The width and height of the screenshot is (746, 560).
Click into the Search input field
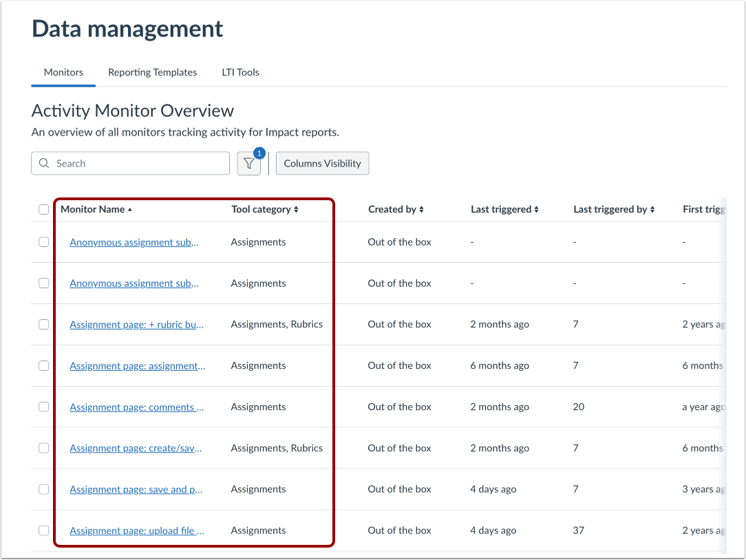coord(131,163)
